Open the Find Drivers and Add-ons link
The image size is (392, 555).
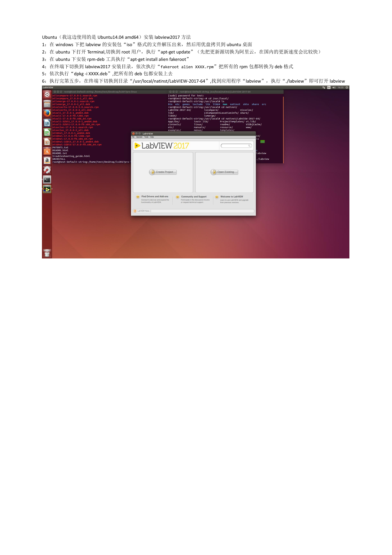point(155,197)
